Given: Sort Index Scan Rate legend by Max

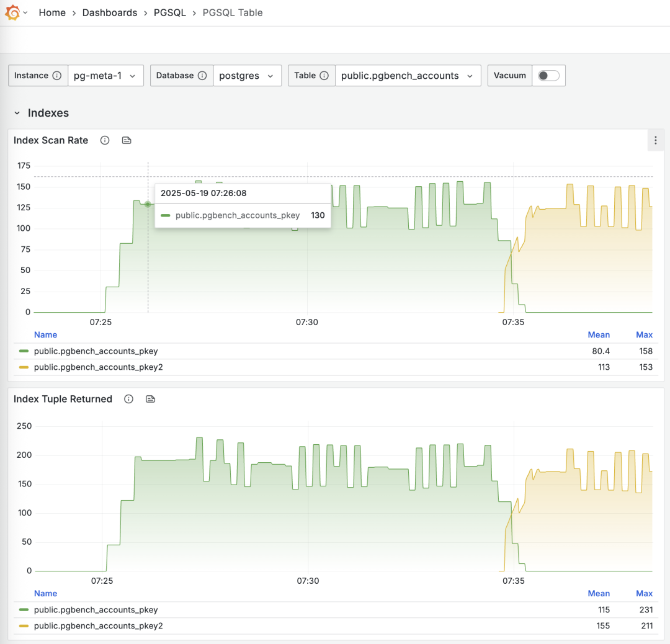Looking at the screenshot, I should click(644, 335).
